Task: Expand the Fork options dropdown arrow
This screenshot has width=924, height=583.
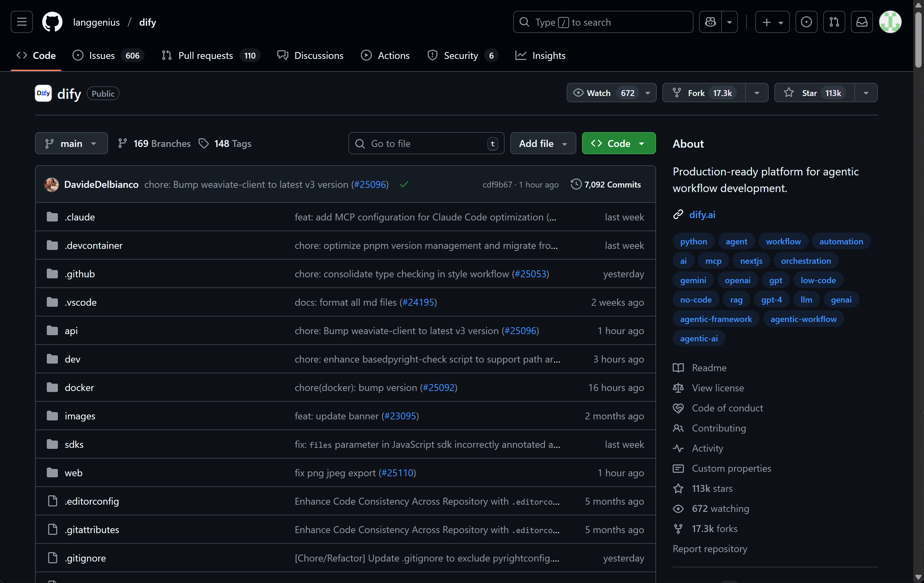Action: click(x=757, y=93)
